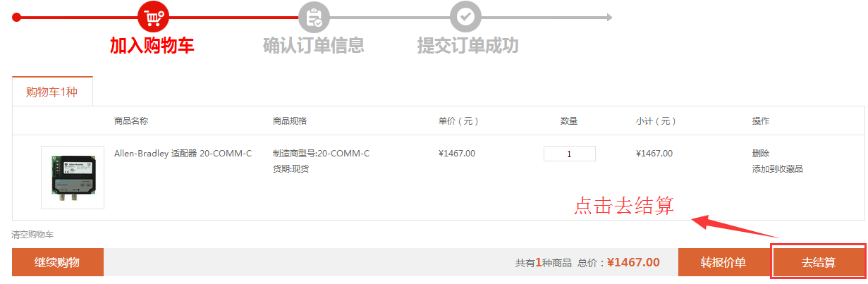Proceed to checkout with 去结算
This screenshot has width=868, height=284.
tap(818, 262)
